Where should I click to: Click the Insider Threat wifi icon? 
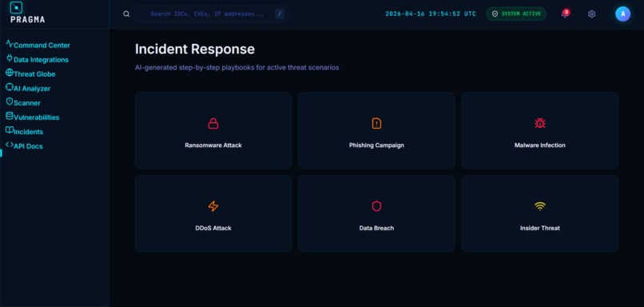tap(539, 206)
